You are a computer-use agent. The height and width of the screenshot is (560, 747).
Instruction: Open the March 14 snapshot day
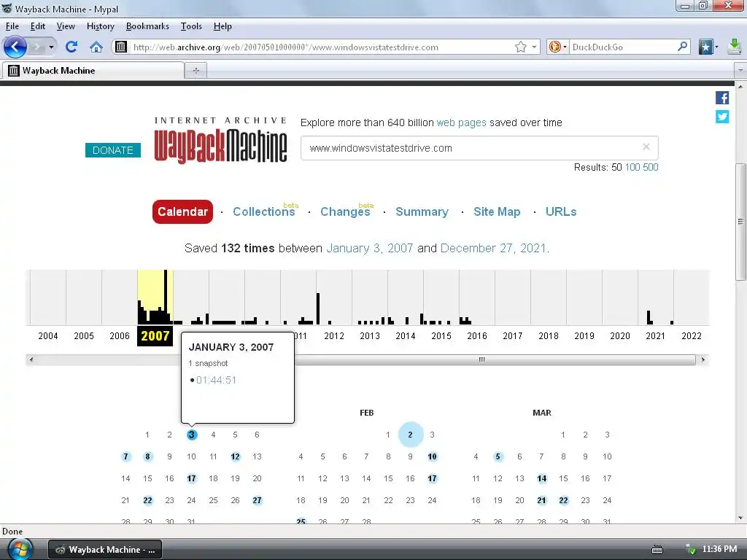click(x=542, y=478)
